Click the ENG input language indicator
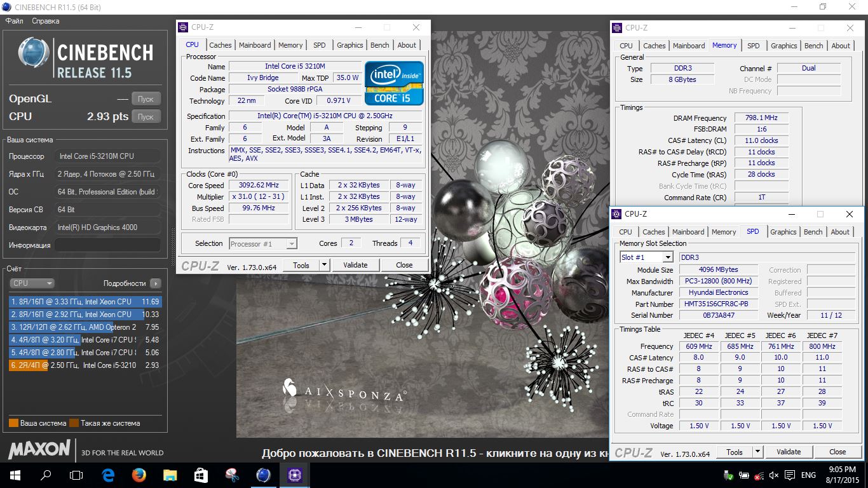Screen dimensions: 868x488 pyautogui.click(x=808, y=475)
